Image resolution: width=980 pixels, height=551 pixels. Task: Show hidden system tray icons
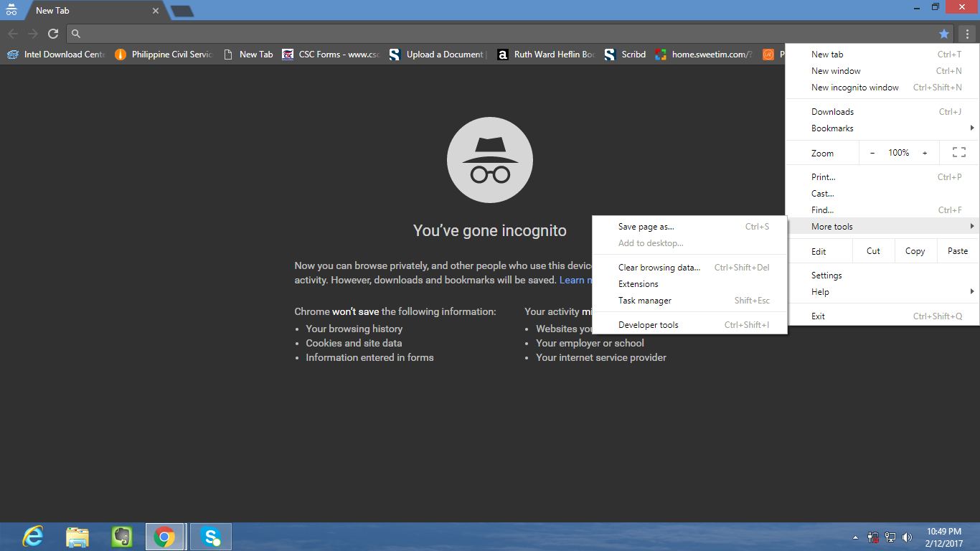855,537
